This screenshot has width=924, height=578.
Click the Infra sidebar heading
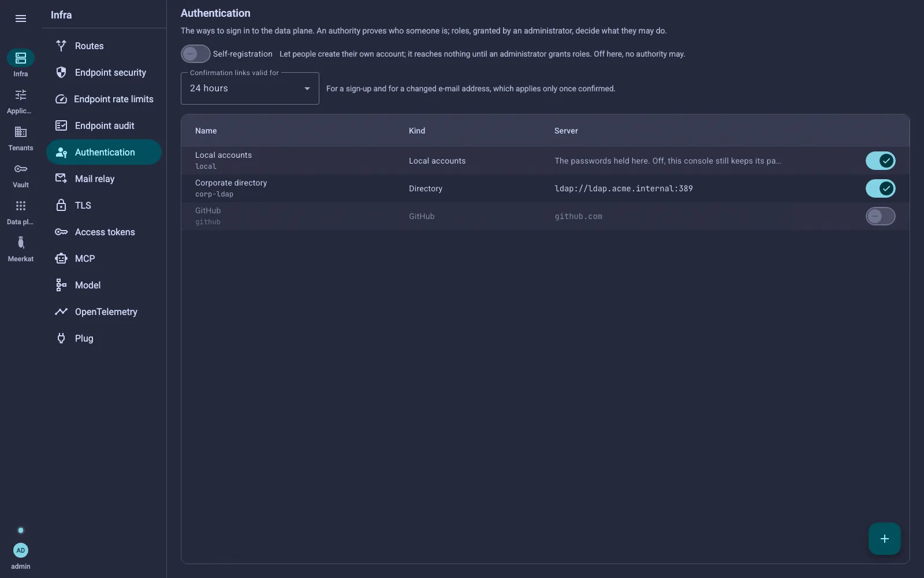[x=61, y=15]
